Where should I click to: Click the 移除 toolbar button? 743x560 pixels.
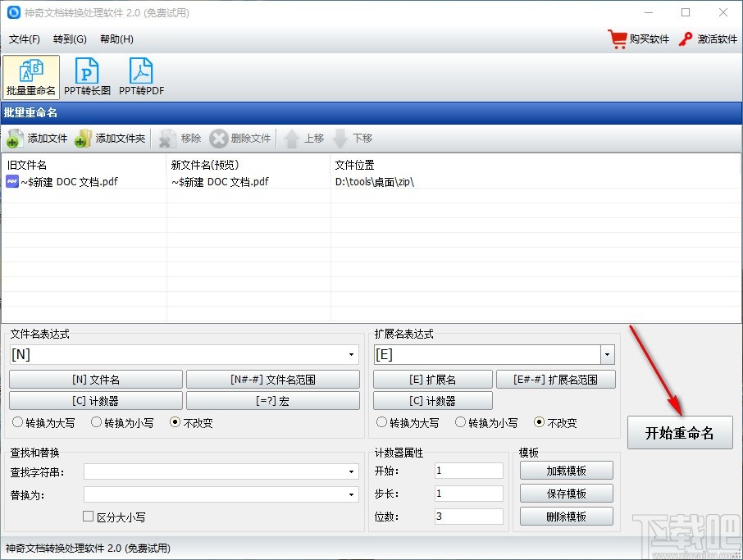(180, 139)
